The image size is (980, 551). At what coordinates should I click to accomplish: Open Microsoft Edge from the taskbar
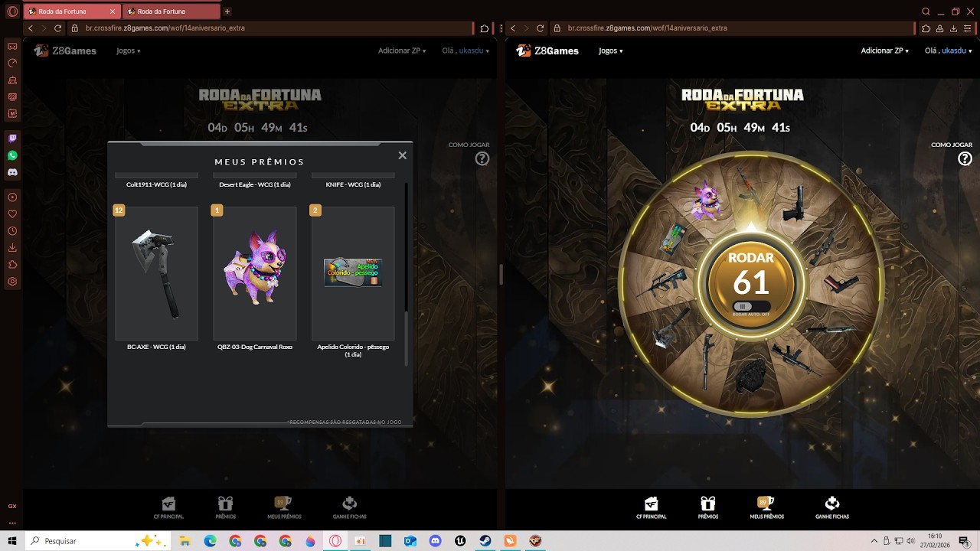(210, 541)
